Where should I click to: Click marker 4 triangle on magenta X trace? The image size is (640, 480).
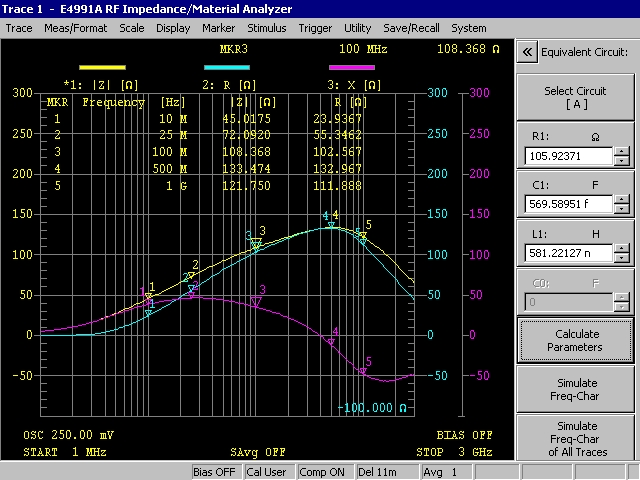pyautogui.click(x=331, y=342)
